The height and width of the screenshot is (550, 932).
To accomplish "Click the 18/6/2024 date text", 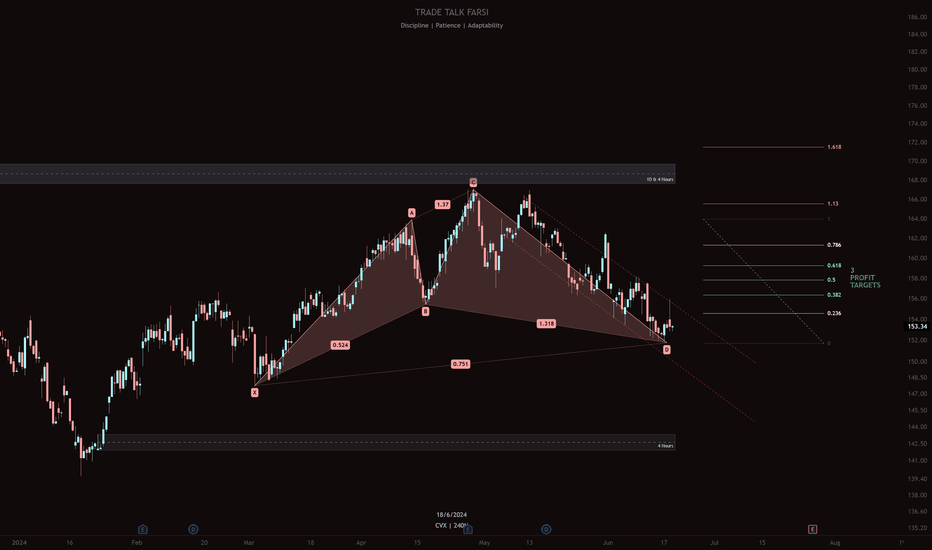I will [452, 514].
